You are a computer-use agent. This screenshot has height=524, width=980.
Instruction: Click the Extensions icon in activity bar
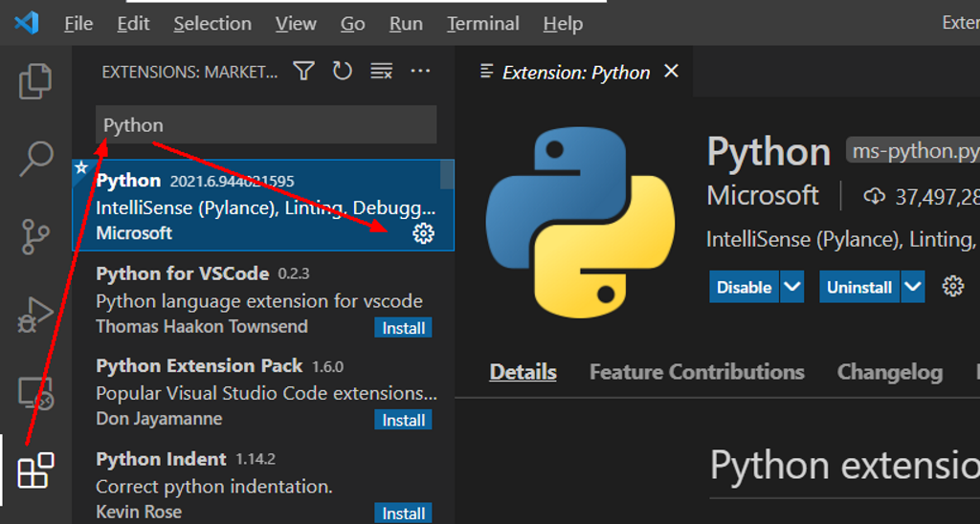[x=35, y=470]
